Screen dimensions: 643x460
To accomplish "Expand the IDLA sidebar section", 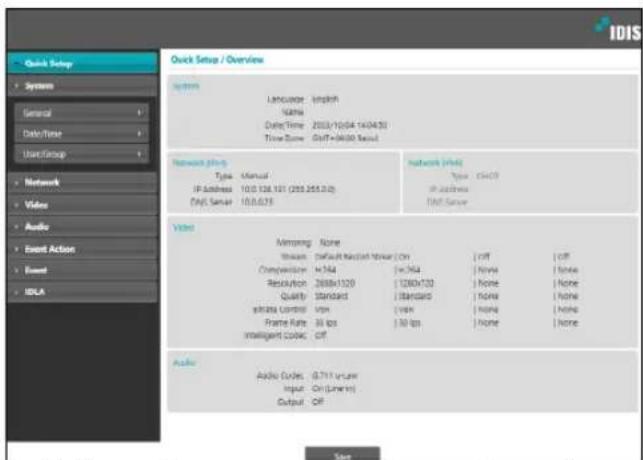I will pyautogui.click(x=82, y=292).
